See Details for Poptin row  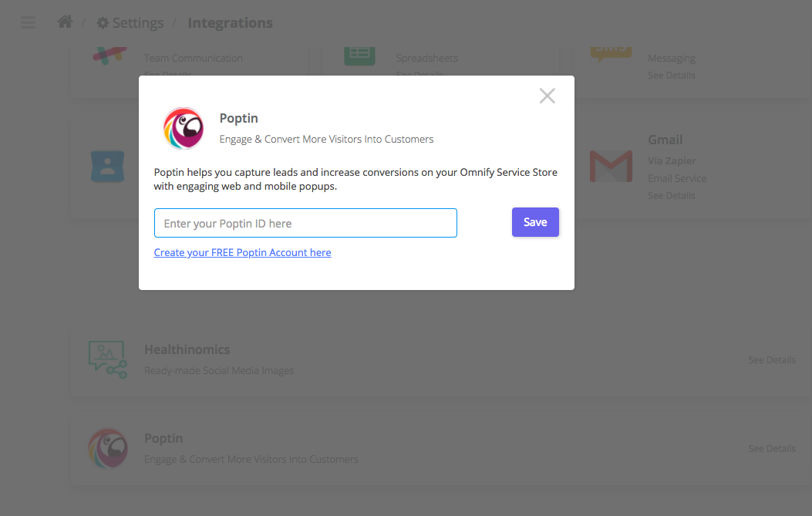[772, 448]
